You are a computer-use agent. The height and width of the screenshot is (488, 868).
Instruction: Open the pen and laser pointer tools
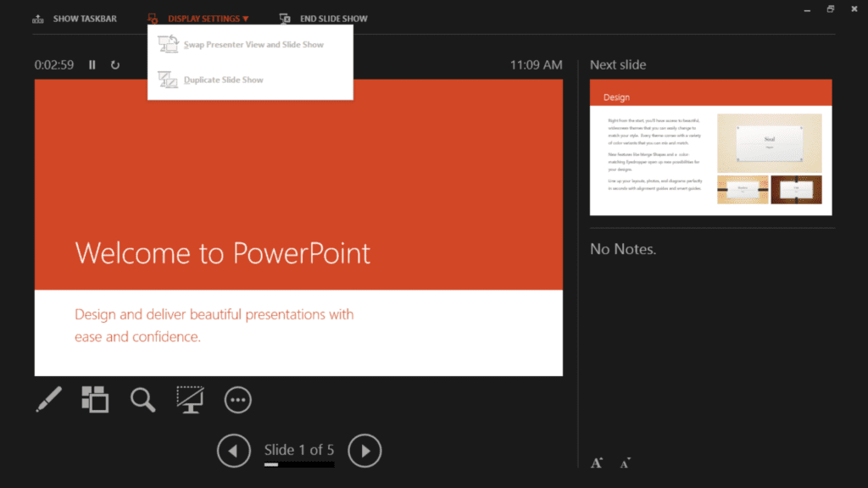coord(48,400)
